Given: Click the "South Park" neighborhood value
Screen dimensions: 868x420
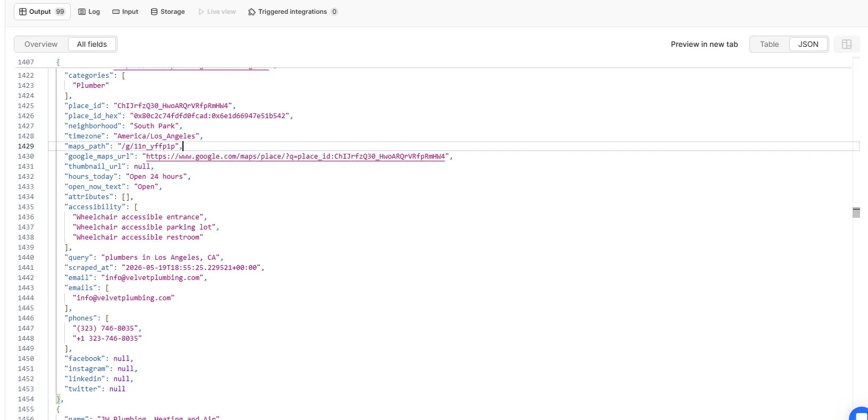Looking at the screenshot, I should tap(154, 126).
